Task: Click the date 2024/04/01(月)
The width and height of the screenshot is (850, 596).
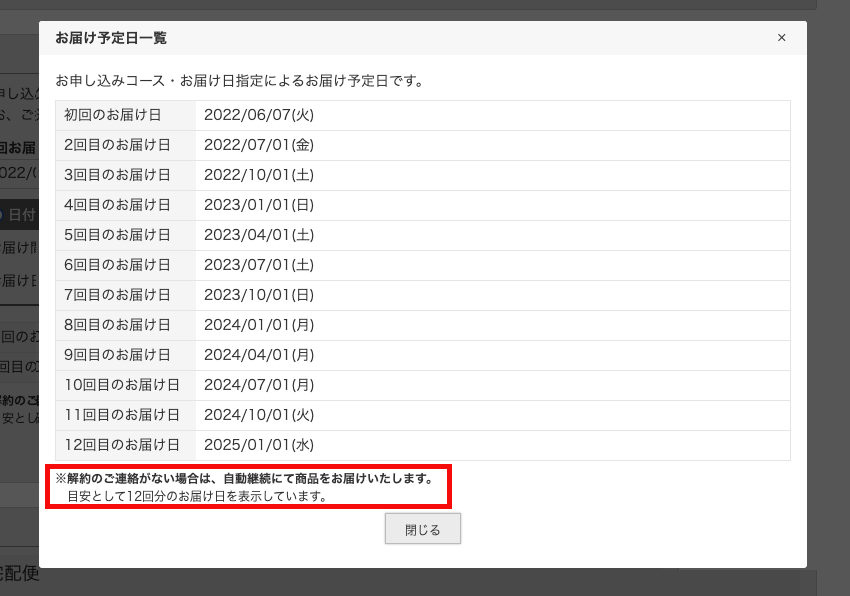Action: point(259,355)
